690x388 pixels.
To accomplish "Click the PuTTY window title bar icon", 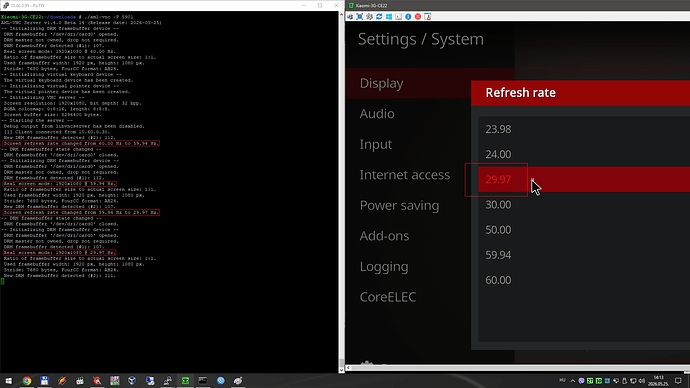I will [6, 5].
